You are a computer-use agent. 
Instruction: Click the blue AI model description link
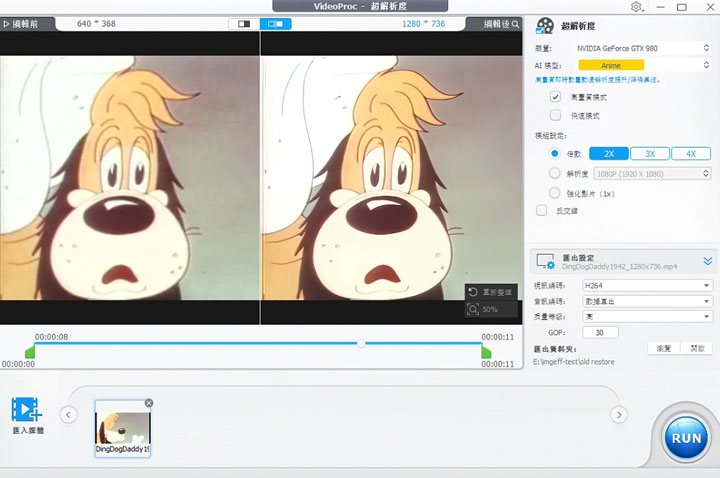coord(597,80)
